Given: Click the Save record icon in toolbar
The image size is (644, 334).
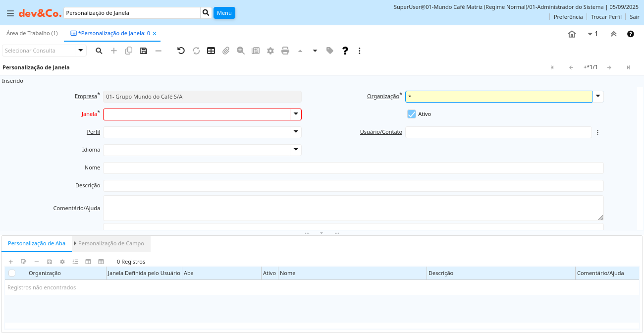Looking at the screenshot, I should point(144,51).
